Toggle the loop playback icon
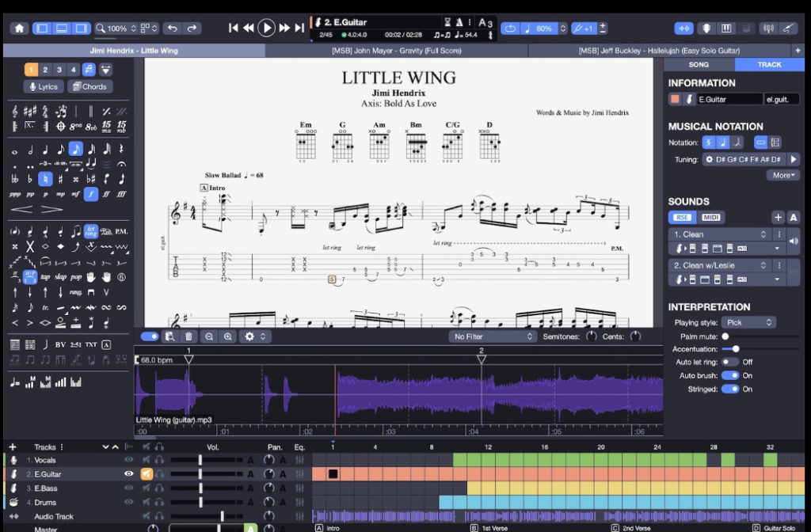The height and width of the screenshot is (532, 811). (x=511, y=28)
